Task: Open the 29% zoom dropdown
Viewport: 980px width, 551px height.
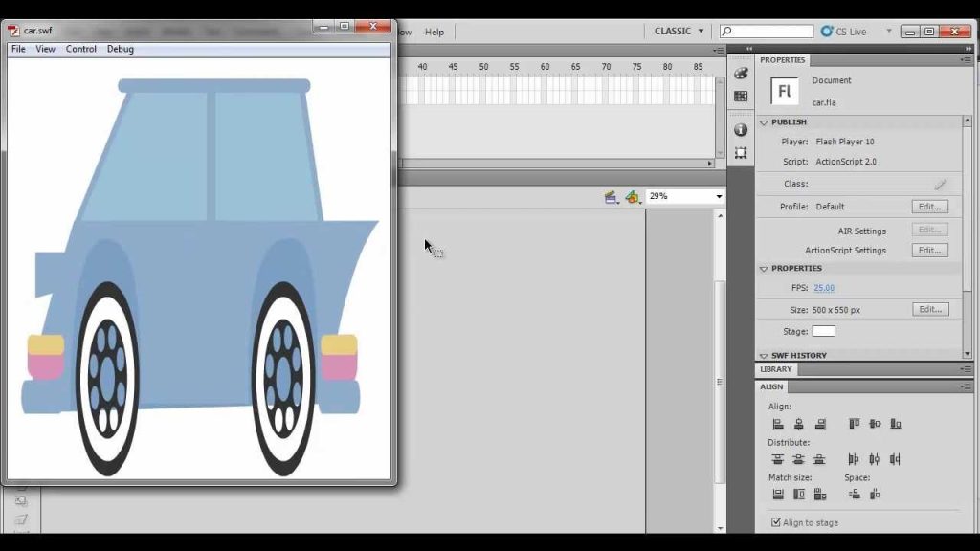Action: (719, 196)
